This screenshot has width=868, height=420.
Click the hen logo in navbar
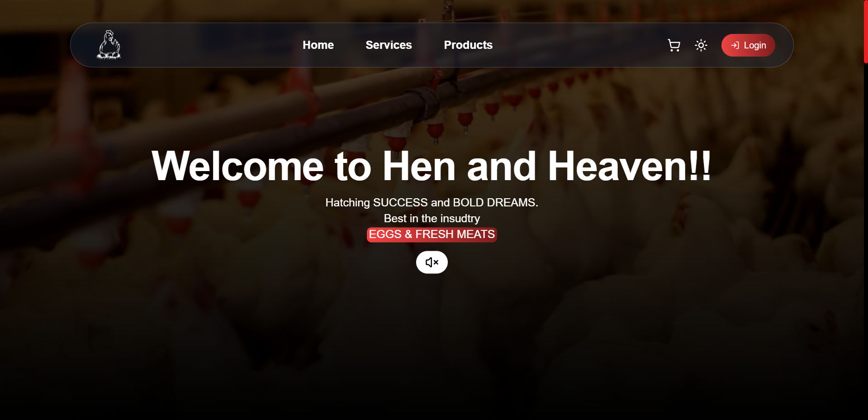(109, 45)
